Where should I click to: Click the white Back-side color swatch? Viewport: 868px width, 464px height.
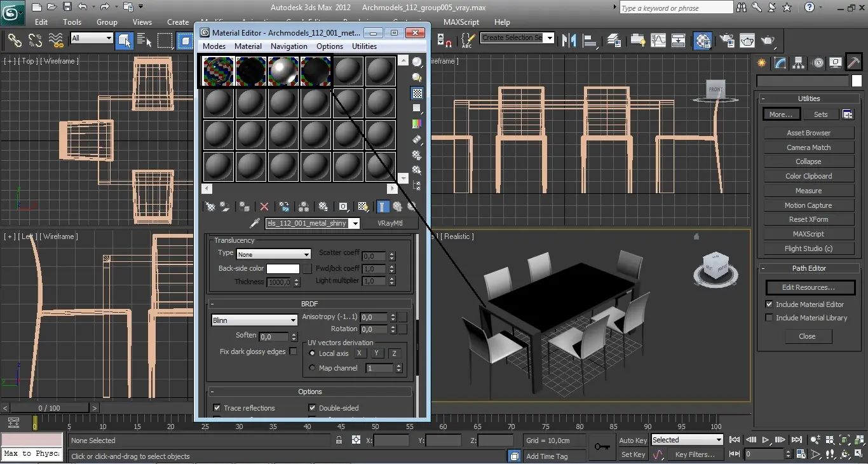(283, 269)
